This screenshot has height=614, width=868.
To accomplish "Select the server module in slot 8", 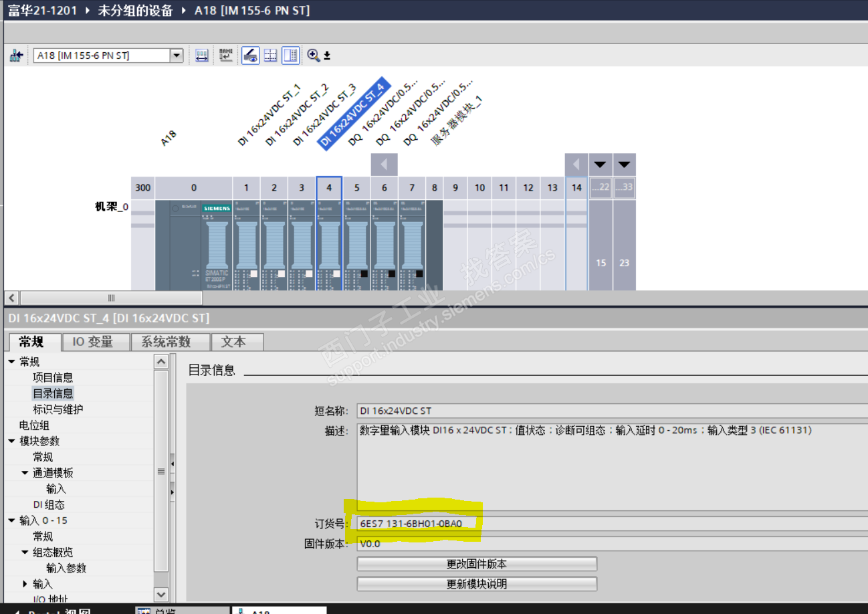I will tap(434, 245).
